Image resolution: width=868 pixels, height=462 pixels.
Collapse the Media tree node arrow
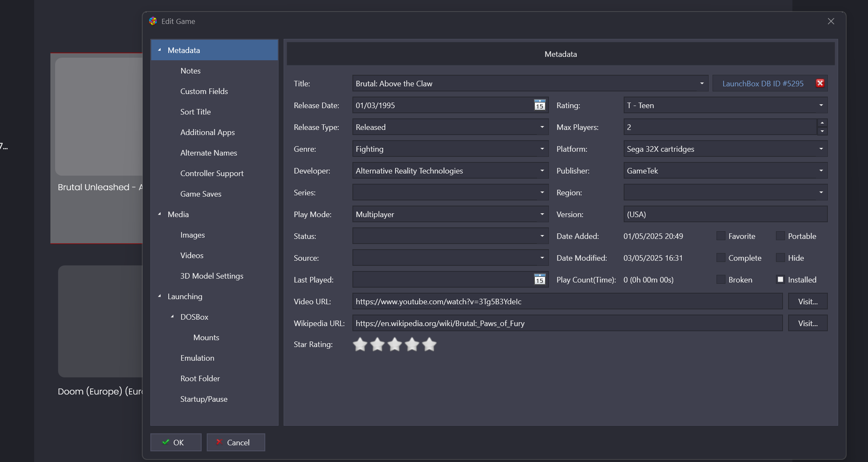point(160,214)
